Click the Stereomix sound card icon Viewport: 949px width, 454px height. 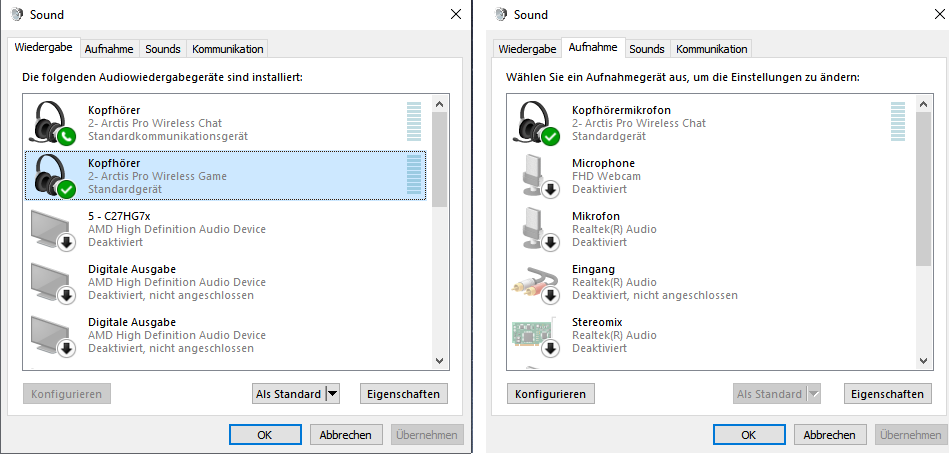[x=537, y=337]
